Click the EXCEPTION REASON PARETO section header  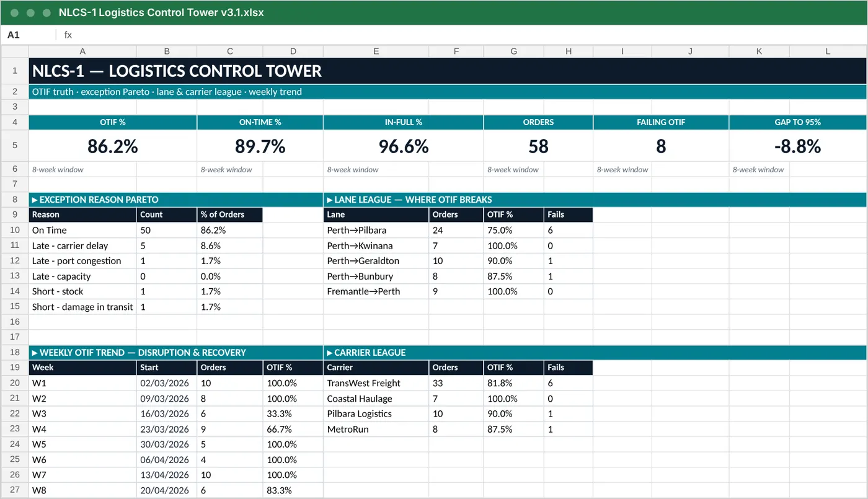pos(175,200)
